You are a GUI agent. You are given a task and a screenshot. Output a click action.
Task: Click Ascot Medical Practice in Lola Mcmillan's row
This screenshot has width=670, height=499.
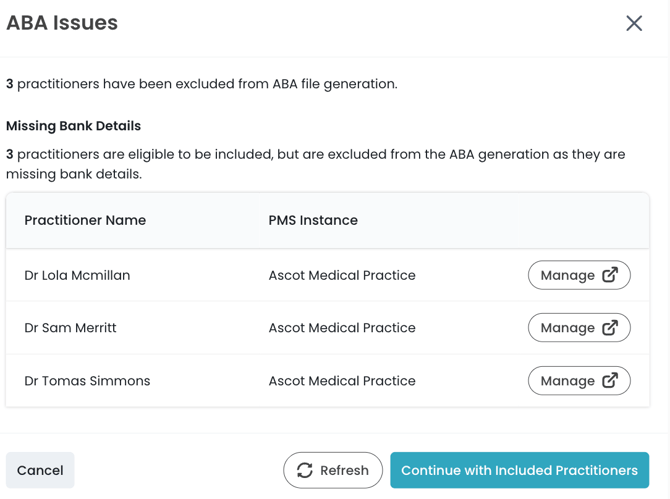(342, 275)
